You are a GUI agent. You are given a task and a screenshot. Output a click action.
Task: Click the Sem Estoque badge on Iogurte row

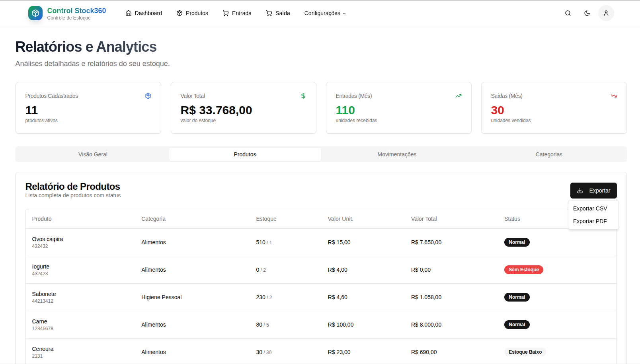[x=523, y=269]
